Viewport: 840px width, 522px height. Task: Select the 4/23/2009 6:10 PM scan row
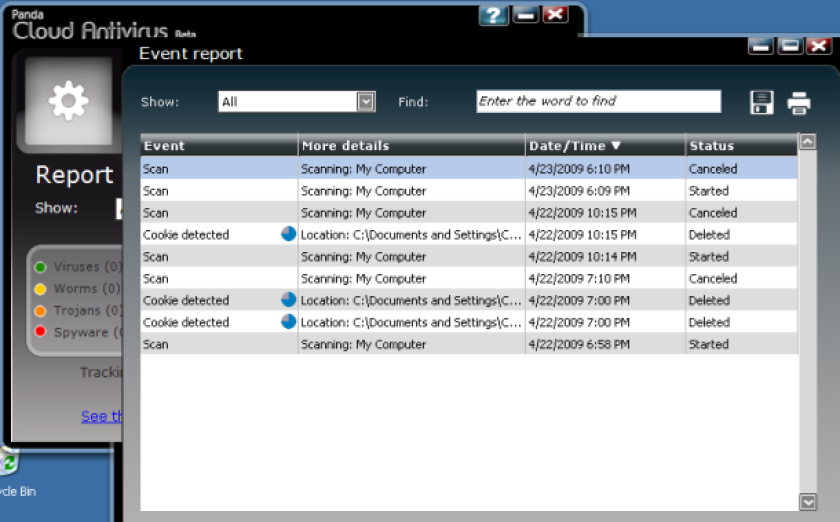469,168
